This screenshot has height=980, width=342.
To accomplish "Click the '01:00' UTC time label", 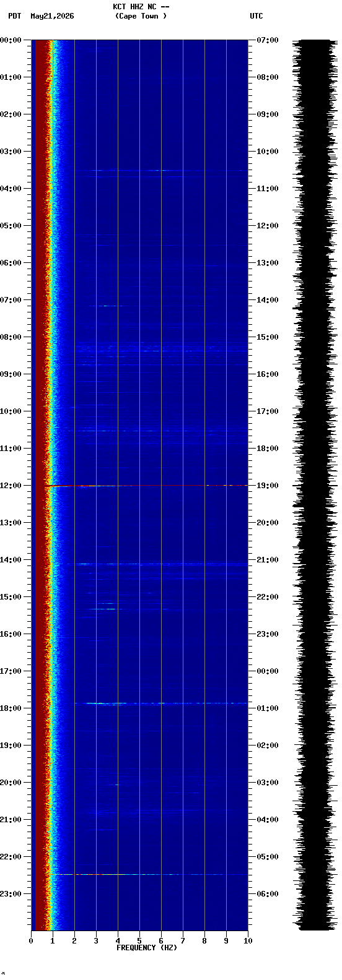I will (268, 708).
